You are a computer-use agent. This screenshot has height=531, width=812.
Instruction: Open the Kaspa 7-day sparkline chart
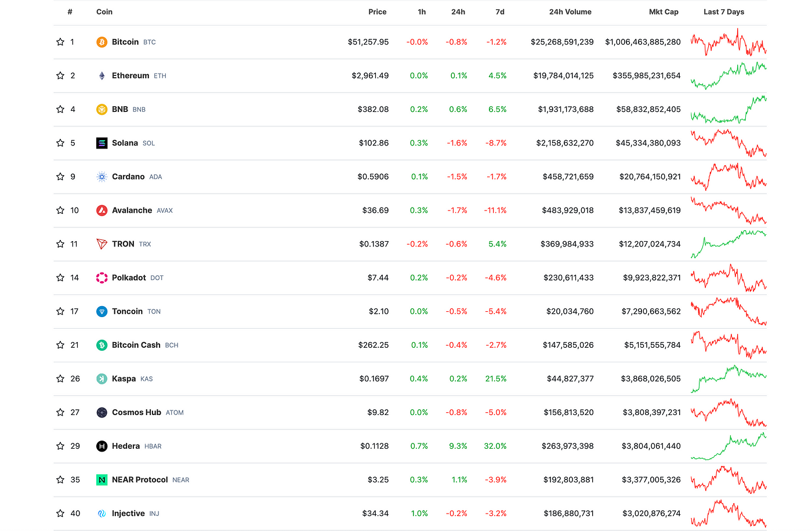click(x=728, y=379)
